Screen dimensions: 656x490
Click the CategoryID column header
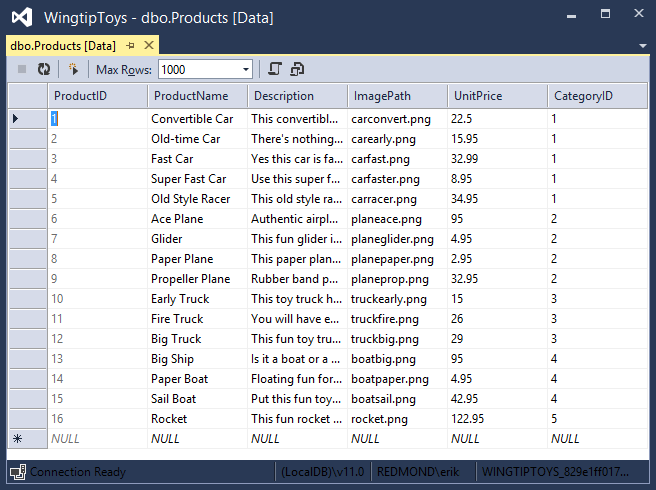coord(596,96)
